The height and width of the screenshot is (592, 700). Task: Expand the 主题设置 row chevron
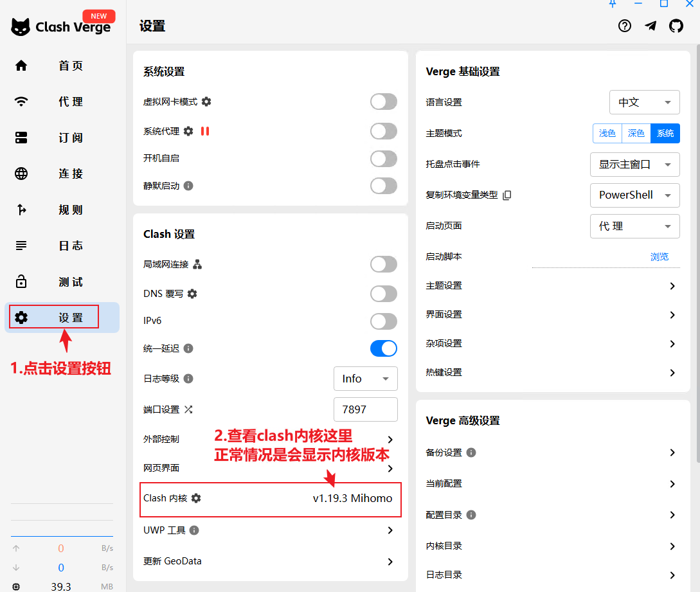point(672,286)
